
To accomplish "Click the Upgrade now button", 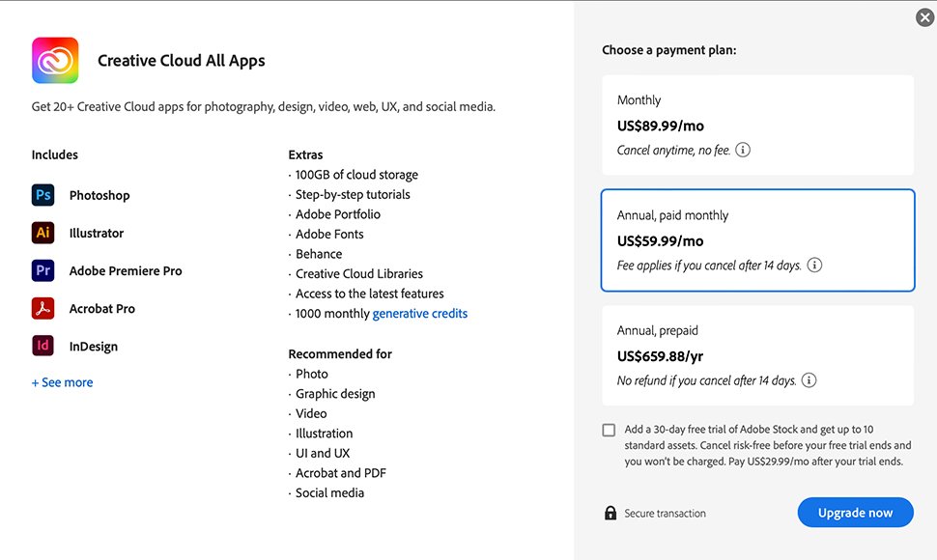I will point(855,513).
